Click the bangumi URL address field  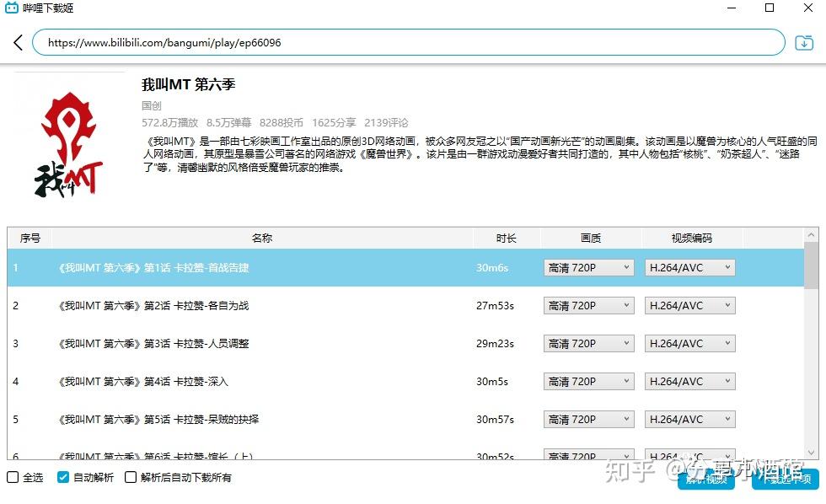(x=408, y=43)
